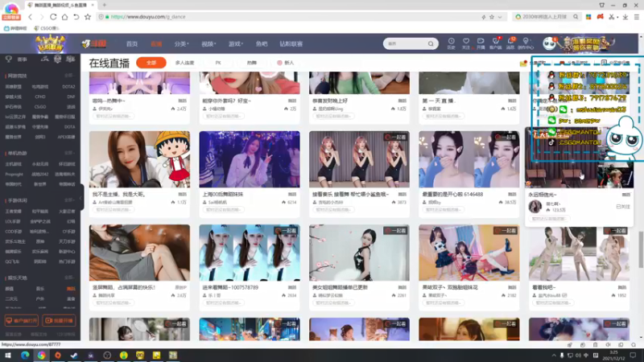Click the browser forward arrow
The height and width of the screenshot is (362, 644).
pyautogui.click(x=42, y=17)
